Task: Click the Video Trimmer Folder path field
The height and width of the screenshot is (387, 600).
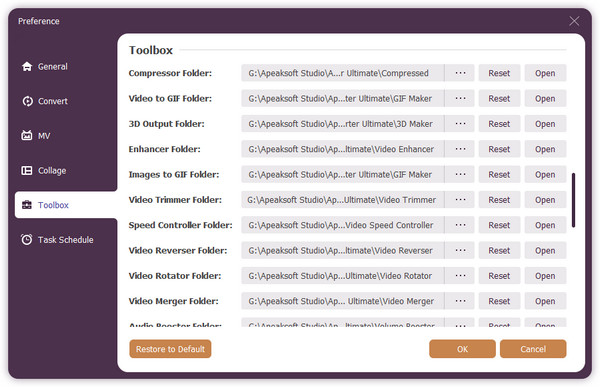Action: coord(343,199)
